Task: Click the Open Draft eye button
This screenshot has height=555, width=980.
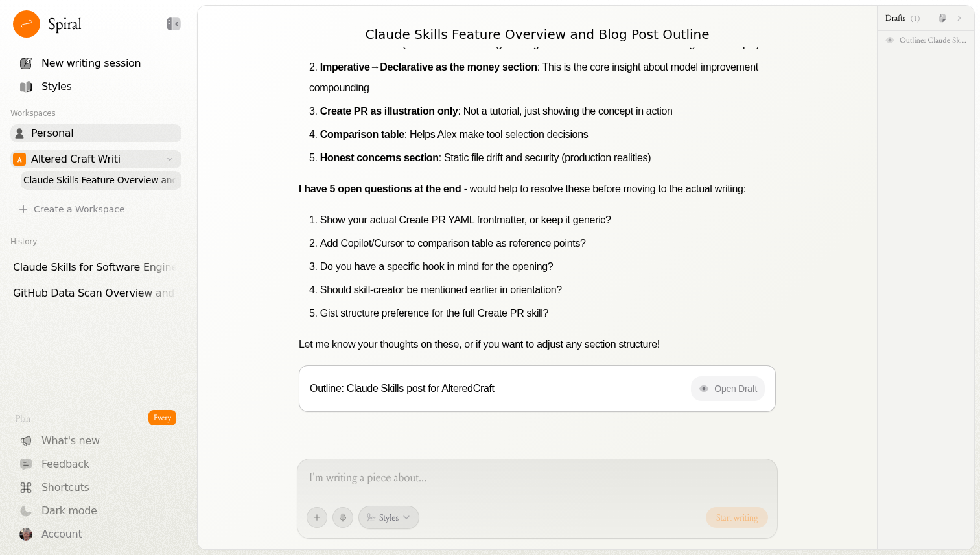Action: pos(728,389)
